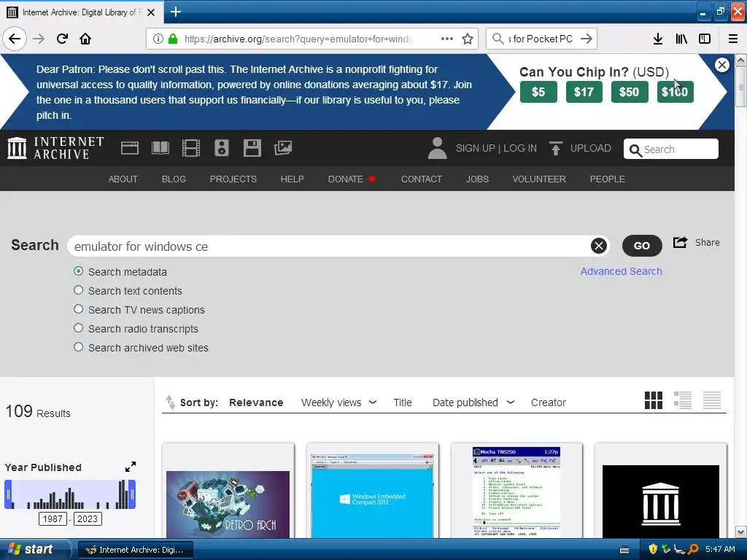Screen dimensions: 747x560
Task: Click the Upload arrow icon
Action: click(x=555, y=148)
